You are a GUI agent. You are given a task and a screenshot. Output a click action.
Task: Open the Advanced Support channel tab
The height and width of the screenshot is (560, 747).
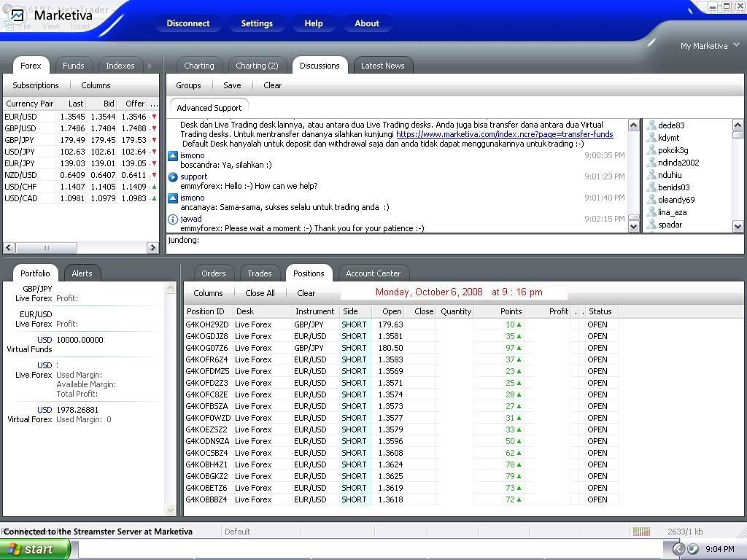[209, 108]
